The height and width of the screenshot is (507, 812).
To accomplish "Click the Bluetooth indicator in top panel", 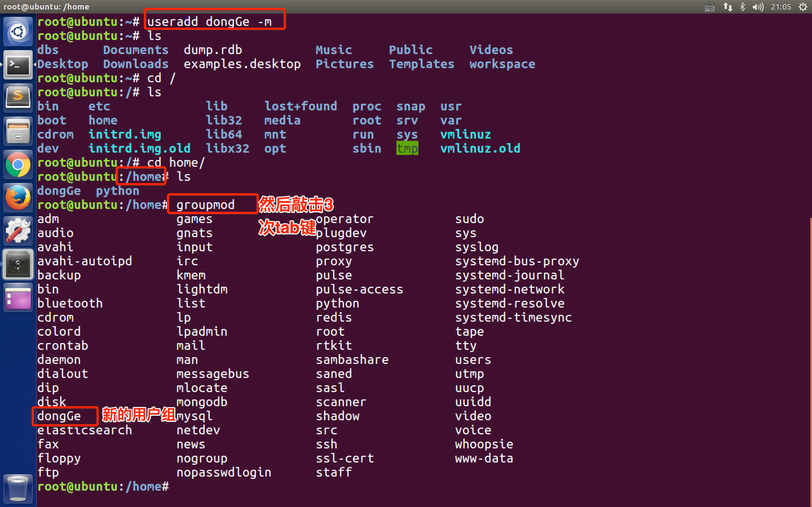I will pos(743,7).
